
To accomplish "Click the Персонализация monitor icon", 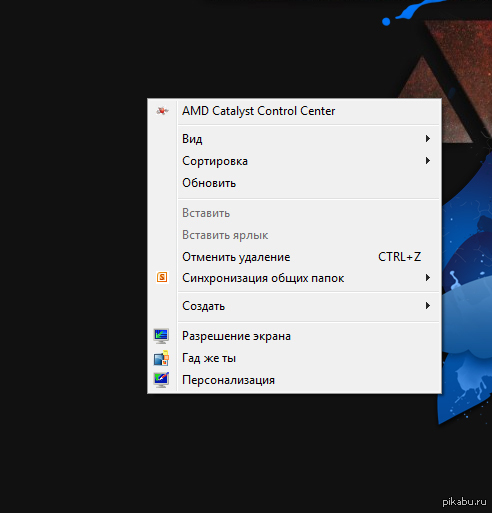I will (161, 380).
